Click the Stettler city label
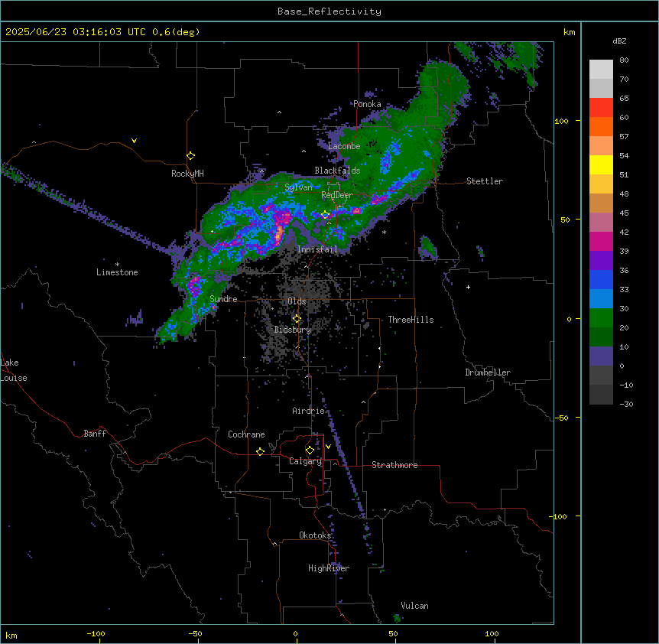The image size is (659, 644). click(x=485, y=181)
